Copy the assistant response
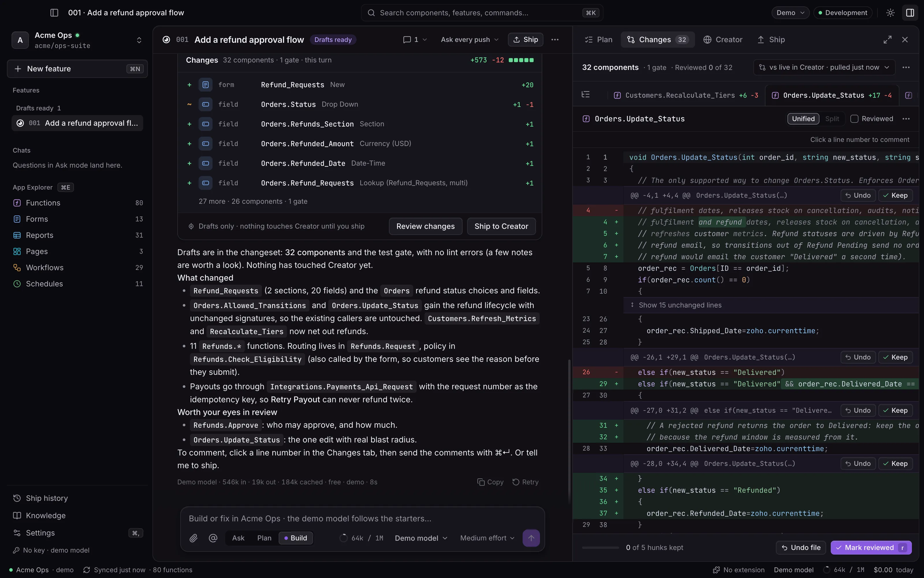Viewport: 924px width, 578px height. click(x=490, y=482)
